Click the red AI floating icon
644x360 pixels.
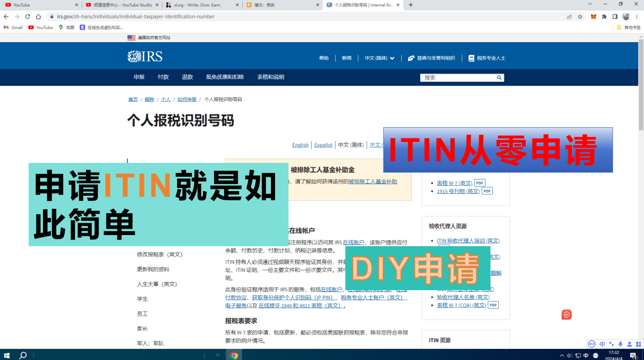click(567, 315)
